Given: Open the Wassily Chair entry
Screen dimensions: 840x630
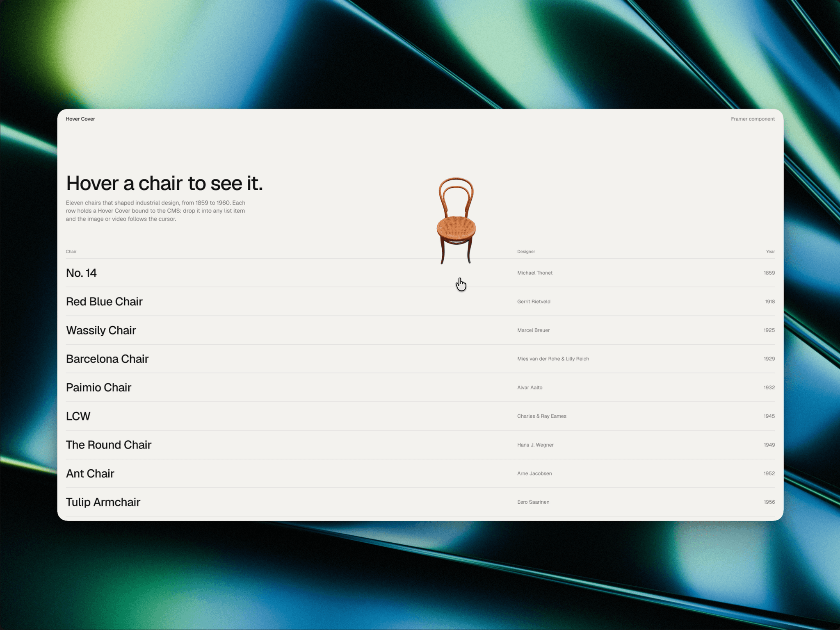Looking at the screenshot, I should point(420,330).
